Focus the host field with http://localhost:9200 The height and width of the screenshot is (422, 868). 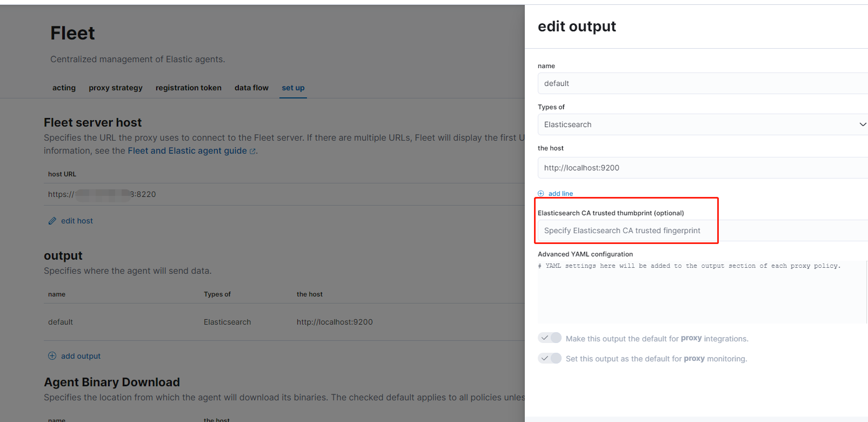[x=703, y=168]
